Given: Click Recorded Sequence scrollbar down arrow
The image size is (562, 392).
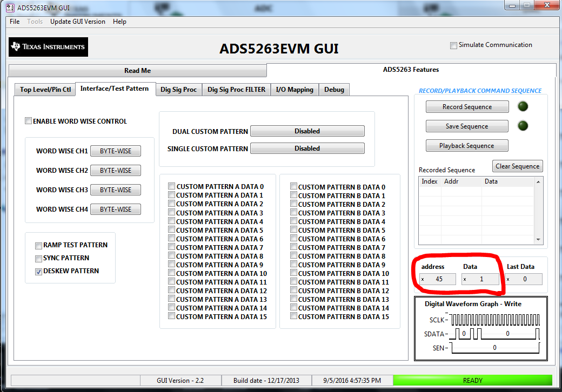Looking at the screenshot, I should pos(538,240).
